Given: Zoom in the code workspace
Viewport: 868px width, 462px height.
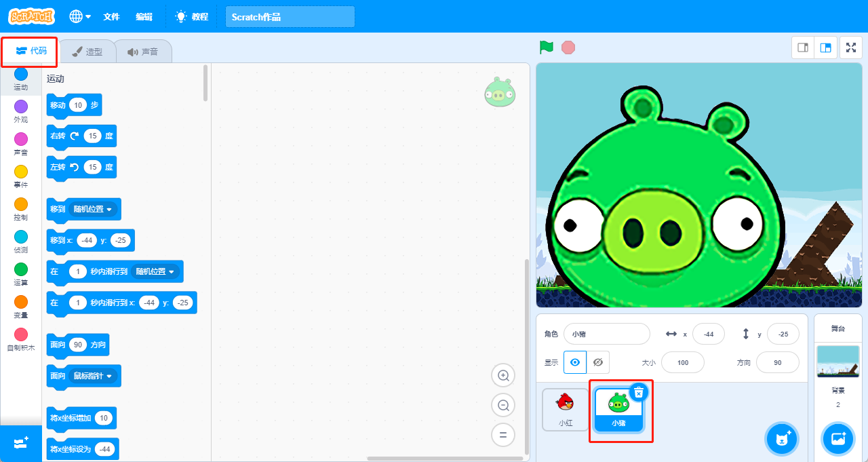Looking at the screenshot, I should tap(503, 375).
